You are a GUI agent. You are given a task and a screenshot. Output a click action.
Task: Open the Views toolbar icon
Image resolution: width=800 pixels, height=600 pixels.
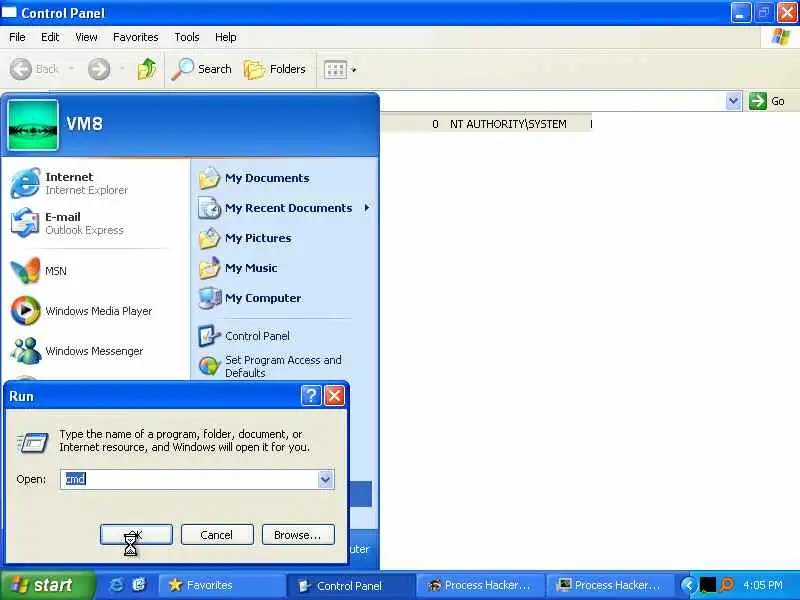tap(335, 69)
